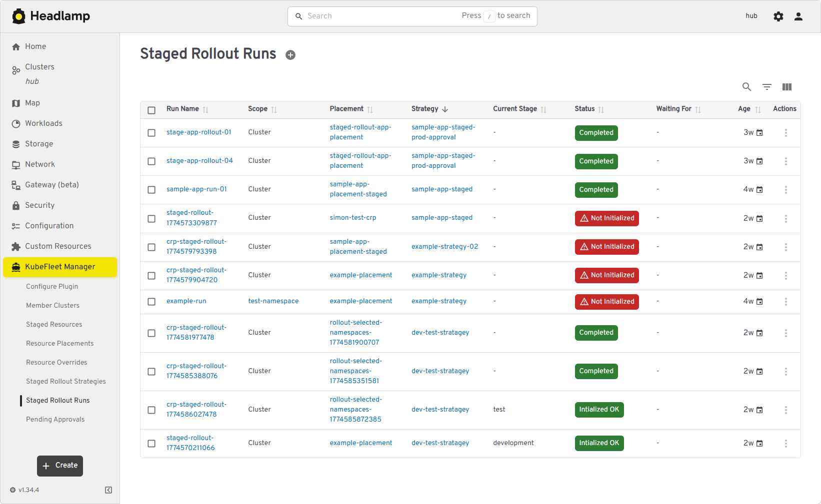Click the Headlamp logo
The width and height of the screenshot is (821, 504).
[51, 16]
